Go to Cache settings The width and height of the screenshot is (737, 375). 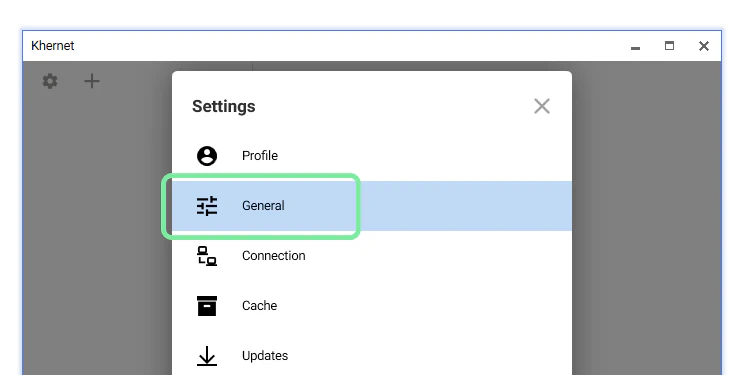(372, 305)
